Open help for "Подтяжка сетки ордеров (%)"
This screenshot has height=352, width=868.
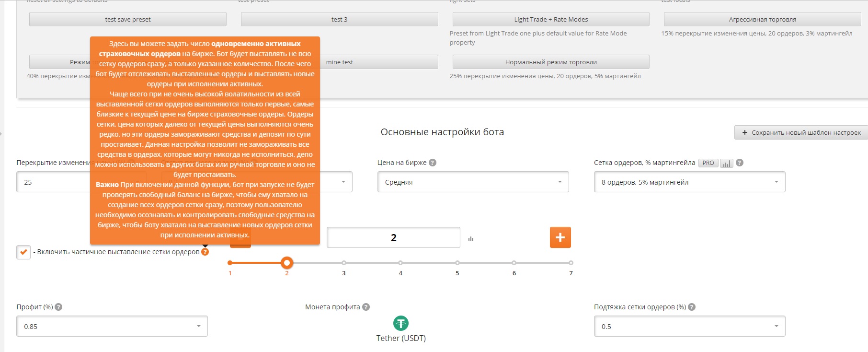pos(692,307)
